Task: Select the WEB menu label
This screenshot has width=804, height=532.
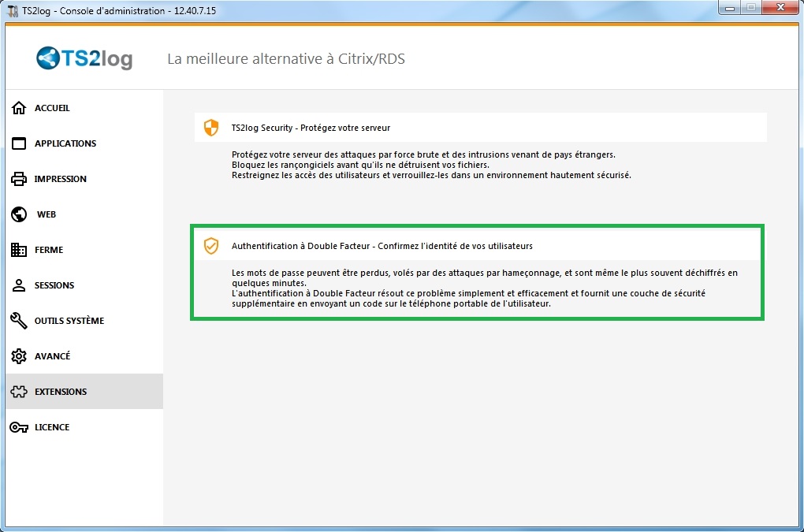Action: [47, 214]
